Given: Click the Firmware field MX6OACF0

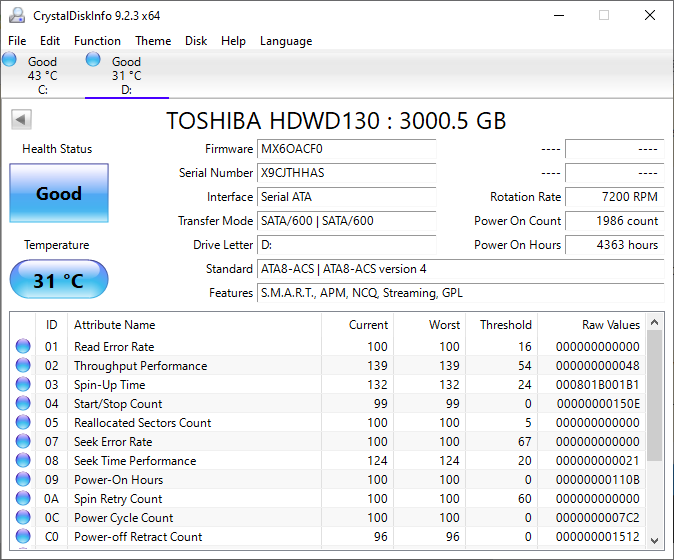Looking at the screenshot, I should 346,149.
